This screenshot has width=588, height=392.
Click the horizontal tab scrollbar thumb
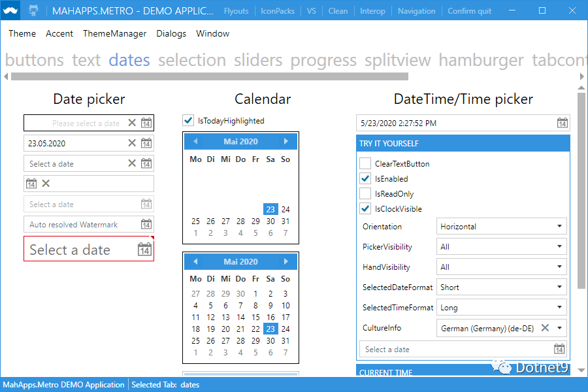(x=210, y=76)
